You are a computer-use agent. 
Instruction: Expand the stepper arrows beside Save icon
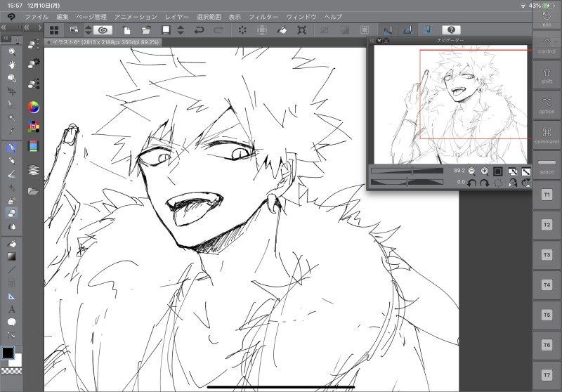click(x=181, y=30)
